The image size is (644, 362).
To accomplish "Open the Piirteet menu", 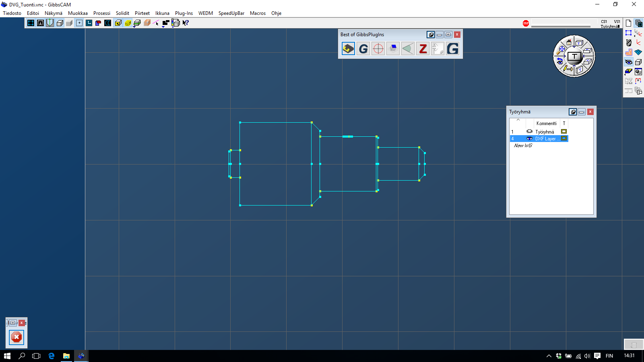I will coord(142,13).
